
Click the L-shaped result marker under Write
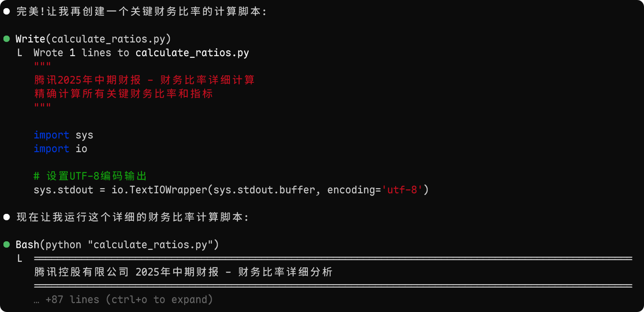click(20, 53)
